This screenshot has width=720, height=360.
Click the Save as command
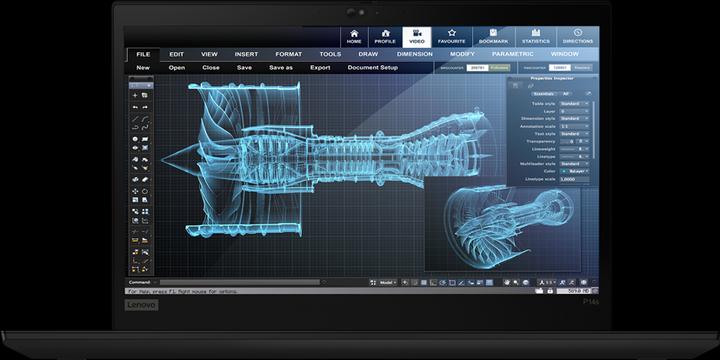[x=281, y=68]
